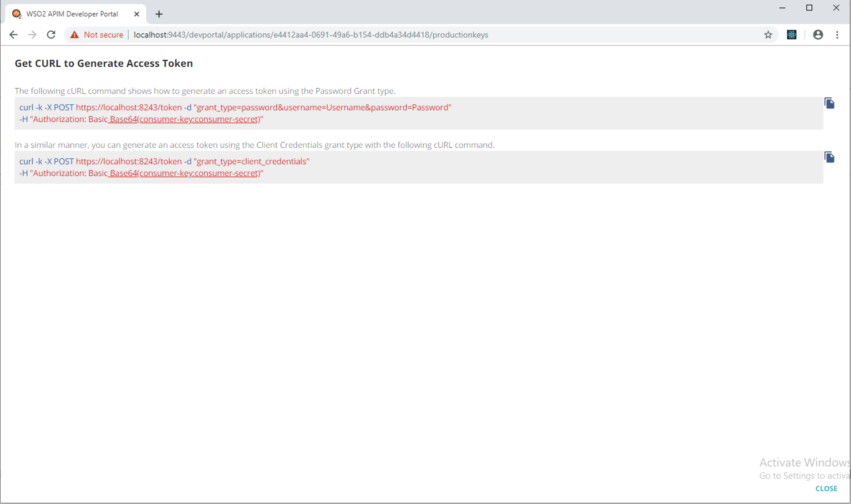Click the WSO2 favicon on the tab
The image size is (851, 504).
pyautogui.click(x=16, y=13)
